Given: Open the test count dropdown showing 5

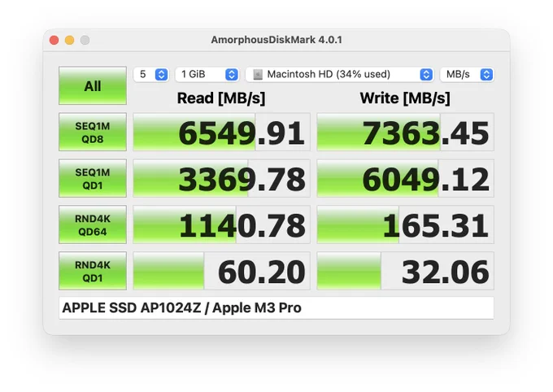Looking at the screenshot, I should pos(151,75).
